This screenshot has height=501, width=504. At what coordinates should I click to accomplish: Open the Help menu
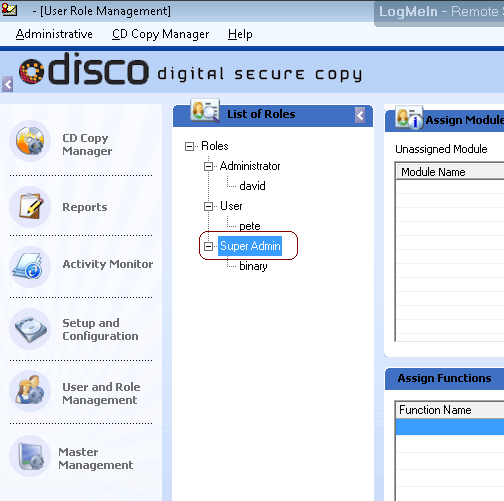(240, 34)
